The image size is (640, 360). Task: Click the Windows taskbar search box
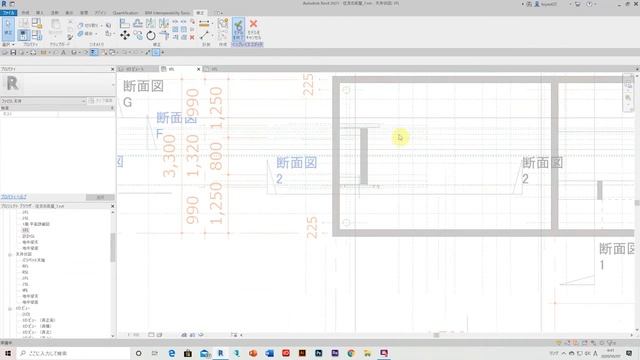(x=73, y=353)
